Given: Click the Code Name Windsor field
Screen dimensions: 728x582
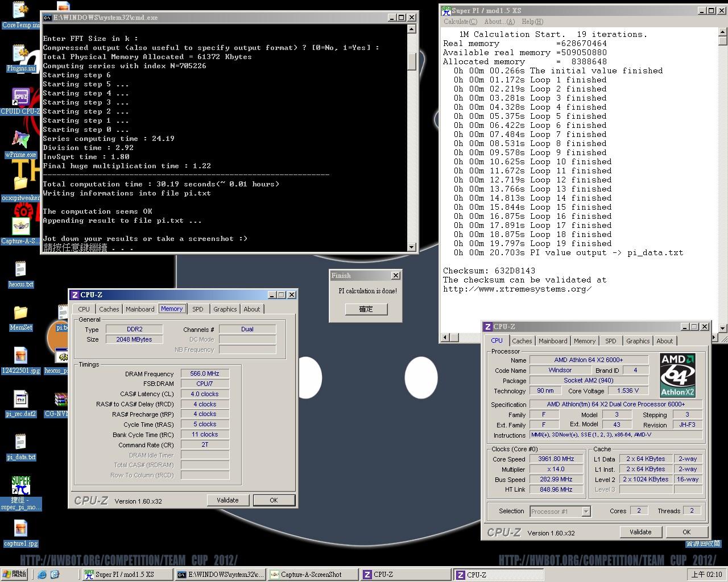Looking at the screenshot, I should (560, 370).
